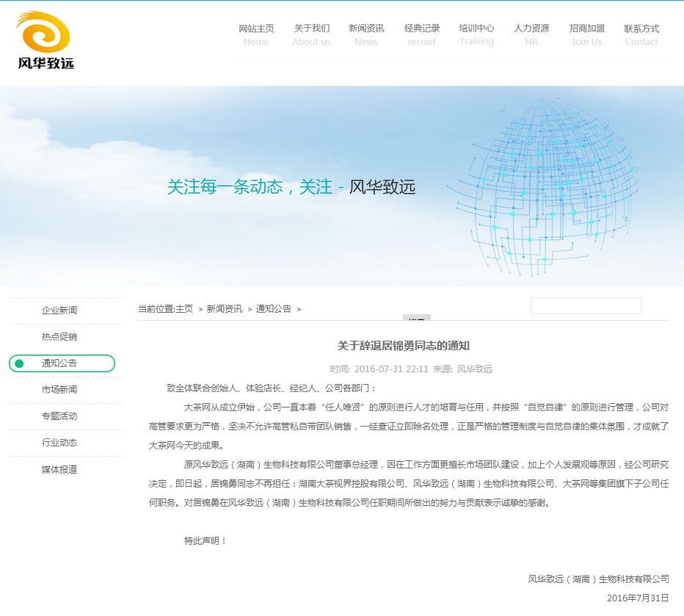
Task: Click the partially hidden search button
Action: (416, 318)
